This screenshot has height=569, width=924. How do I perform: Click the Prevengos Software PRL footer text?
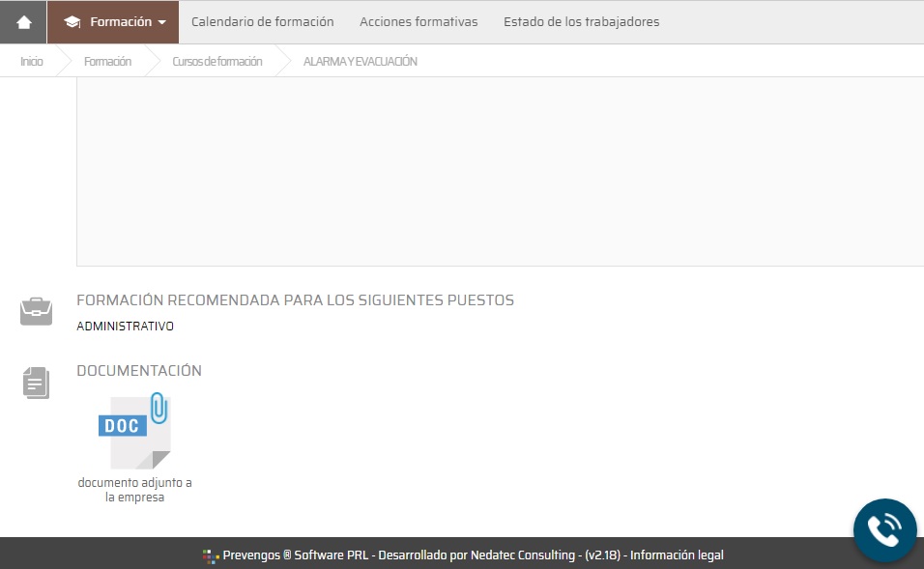[295, 555]
